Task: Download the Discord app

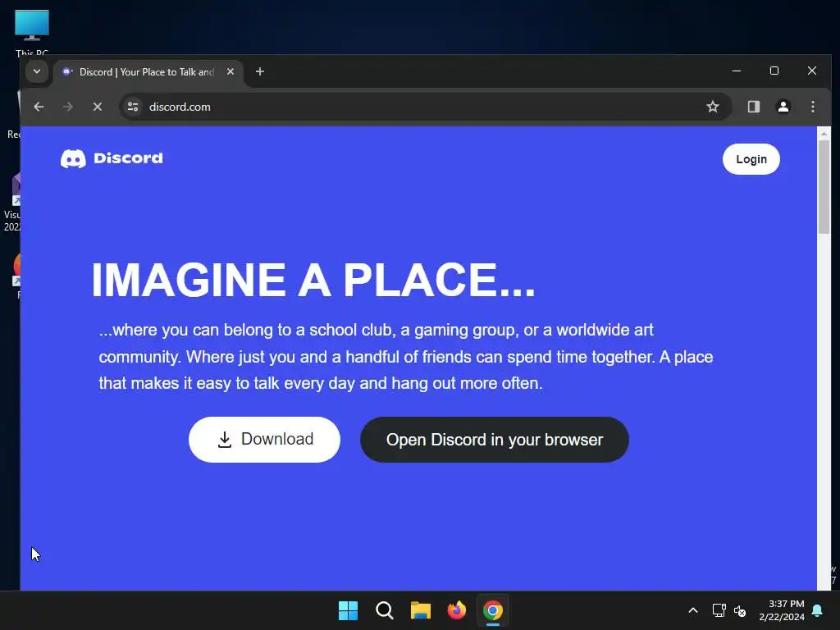Action: pos(264,440)
